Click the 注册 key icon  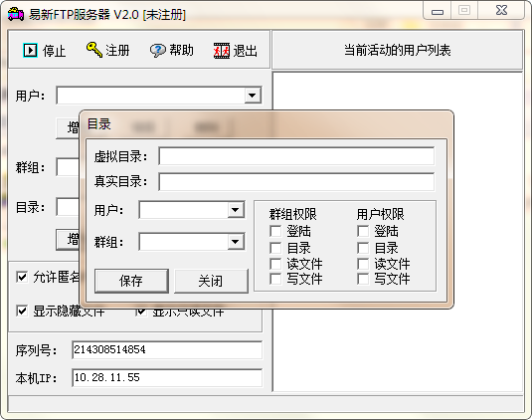93,50
